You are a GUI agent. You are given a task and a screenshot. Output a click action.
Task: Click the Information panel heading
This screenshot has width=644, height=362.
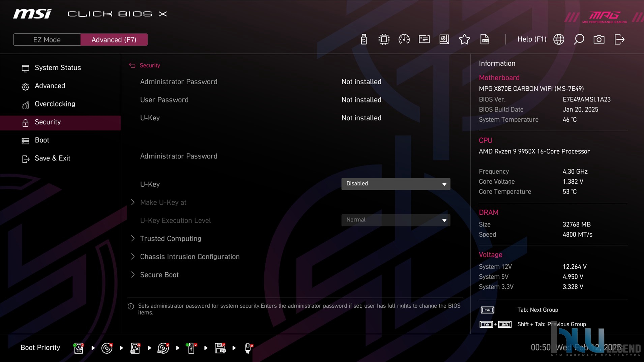497,63
